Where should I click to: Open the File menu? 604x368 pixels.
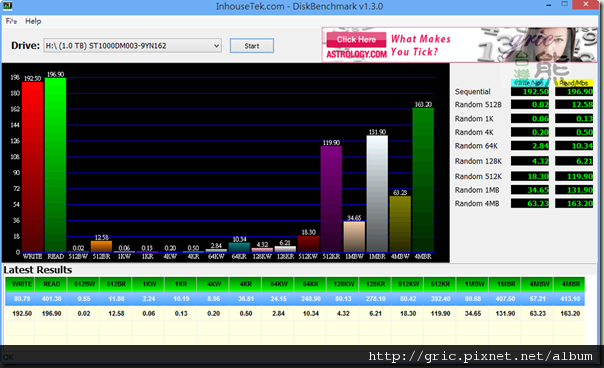[x=11, y=21]
